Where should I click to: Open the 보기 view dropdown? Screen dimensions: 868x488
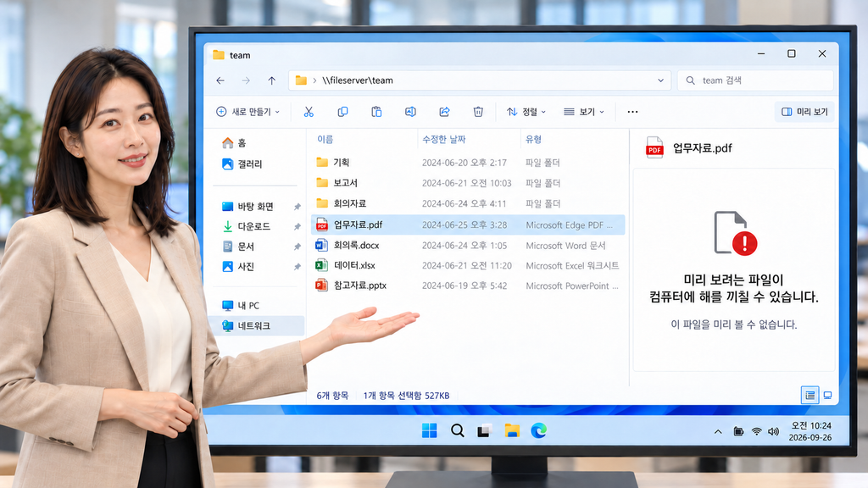[x=583, y=112]
